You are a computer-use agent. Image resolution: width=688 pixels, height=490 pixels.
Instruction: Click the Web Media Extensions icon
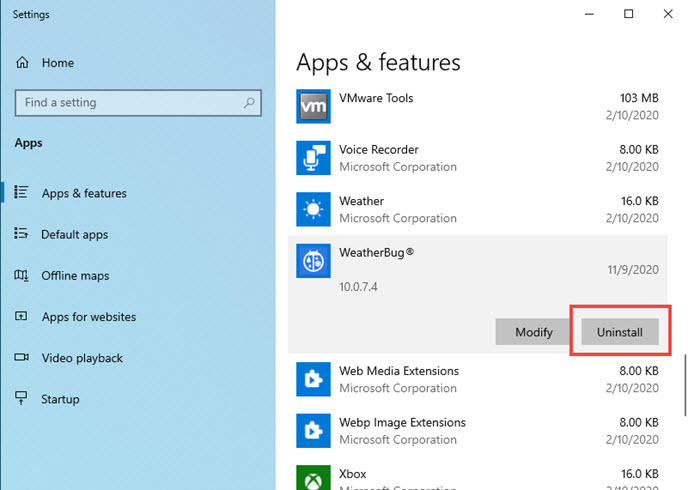click(x=313, y=379)
